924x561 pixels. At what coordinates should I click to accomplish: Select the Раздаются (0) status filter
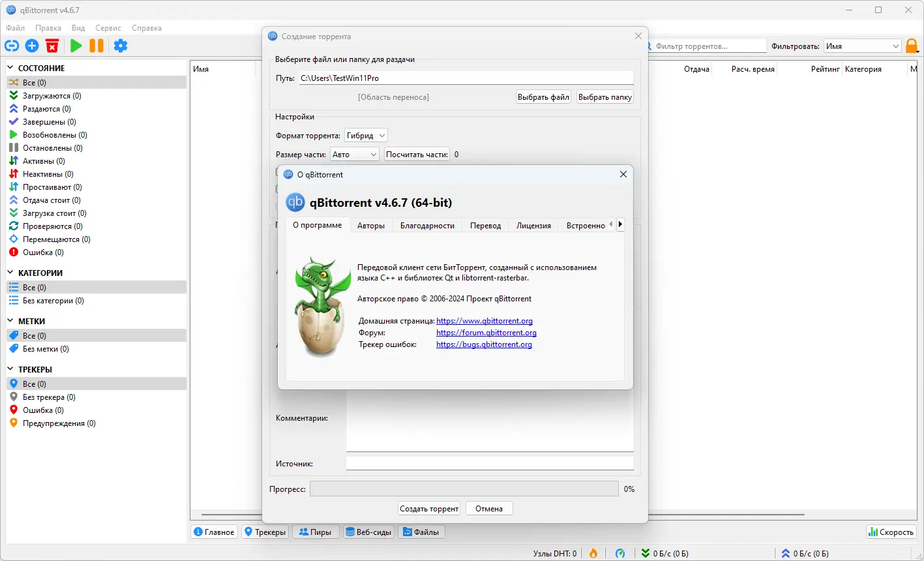click(97, 109)
